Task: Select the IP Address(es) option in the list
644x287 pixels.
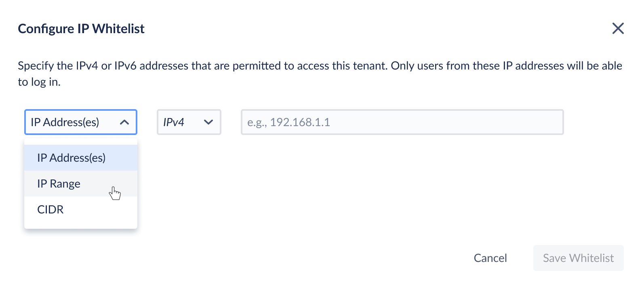Action: [x=81, y=158]
